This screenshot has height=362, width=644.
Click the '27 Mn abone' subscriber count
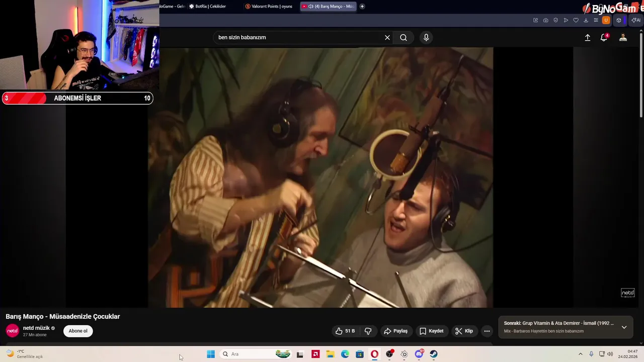pyautogui.click(x=35, y=335)
